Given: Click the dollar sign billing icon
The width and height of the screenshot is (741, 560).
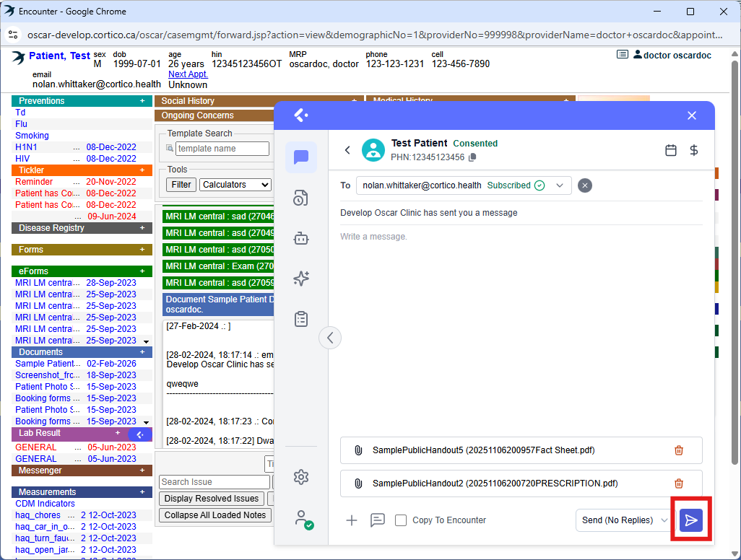Looking at the screenshot, I should pyautogui.click(x=694, y=150).
